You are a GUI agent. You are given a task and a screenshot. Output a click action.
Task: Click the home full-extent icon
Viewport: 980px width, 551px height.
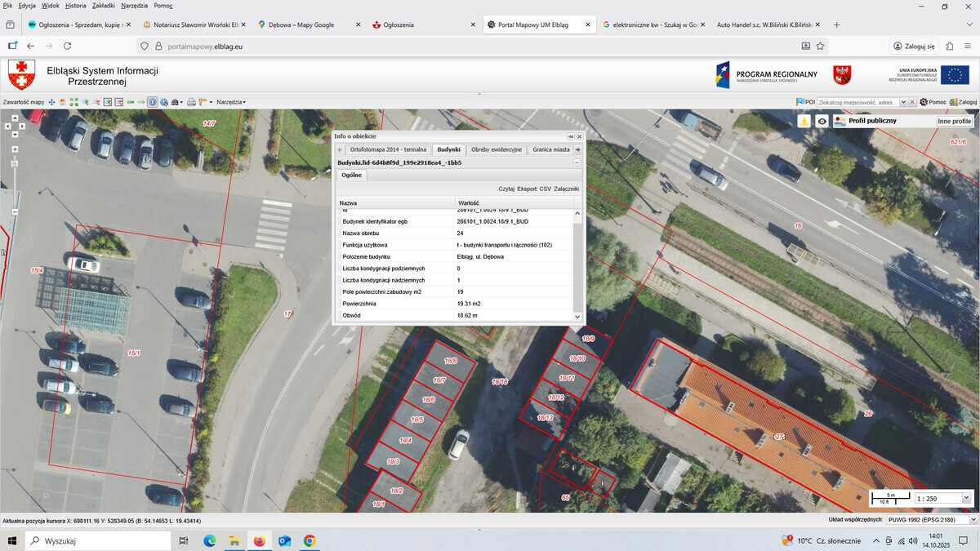coord(62,102)
